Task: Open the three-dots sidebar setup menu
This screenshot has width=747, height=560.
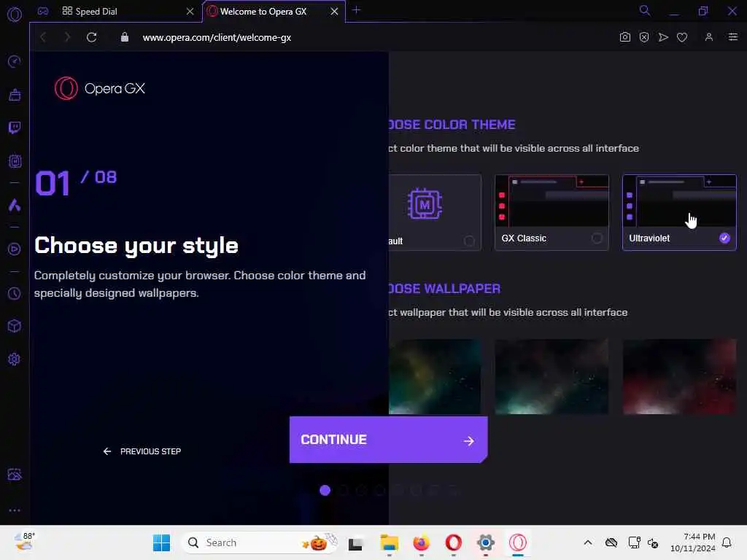Action: click(x=15, y=510)
